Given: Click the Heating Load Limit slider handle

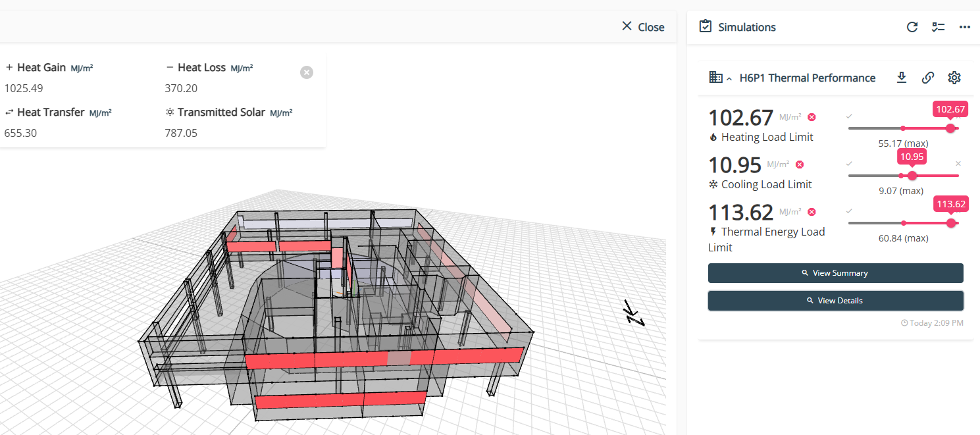Looking at the screenshot, I should point(950,128).
